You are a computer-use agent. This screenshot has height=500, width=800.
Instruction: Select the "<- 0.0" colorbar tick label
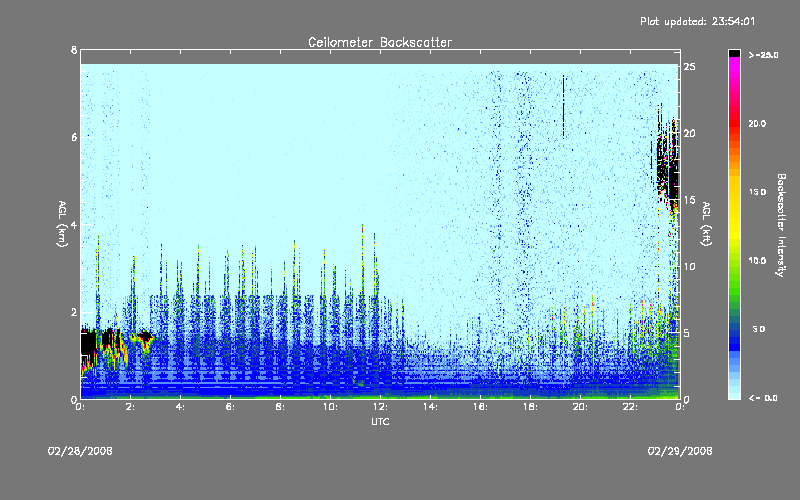coord(763,397)
